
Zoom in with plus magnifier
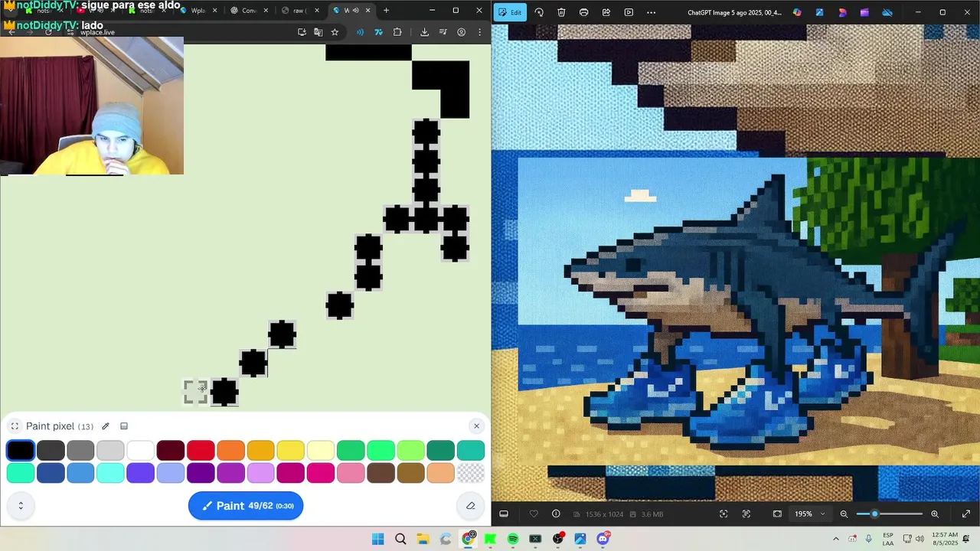[935, 514]
